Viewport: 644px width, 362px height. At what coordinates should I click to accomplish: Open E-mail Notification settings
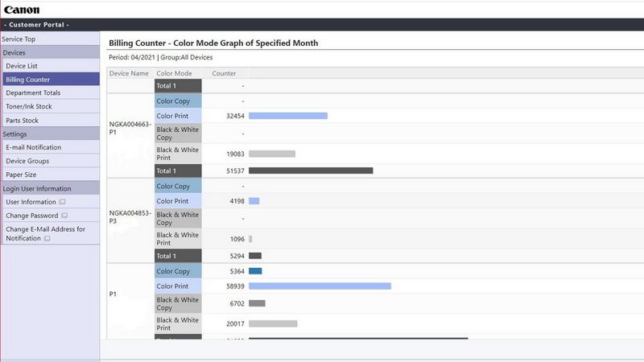point(33,148)
